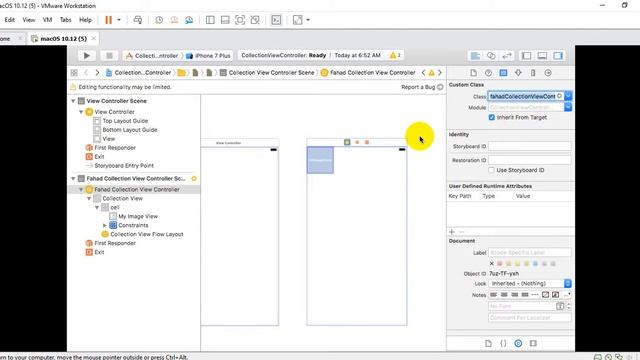The image size is (640, 360).
Task: Collapse Fahad Collection View Controller Scene
Action: (73, 178)
